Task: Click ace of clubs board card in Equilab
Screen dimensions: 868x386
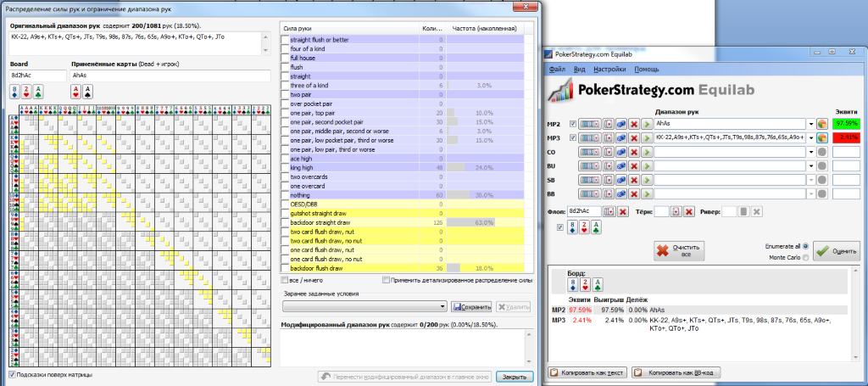Action: coord(596,227)
